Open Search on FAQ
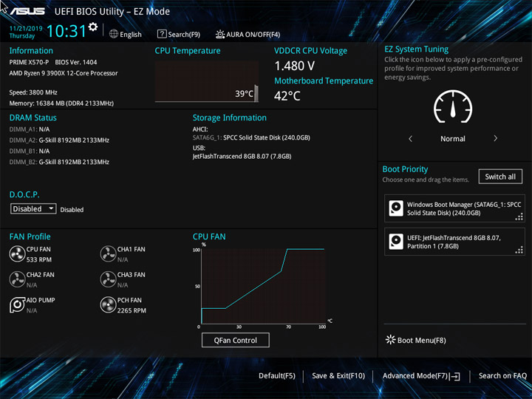The width and height of the screenshot is (532, 399). click(503, 376)
